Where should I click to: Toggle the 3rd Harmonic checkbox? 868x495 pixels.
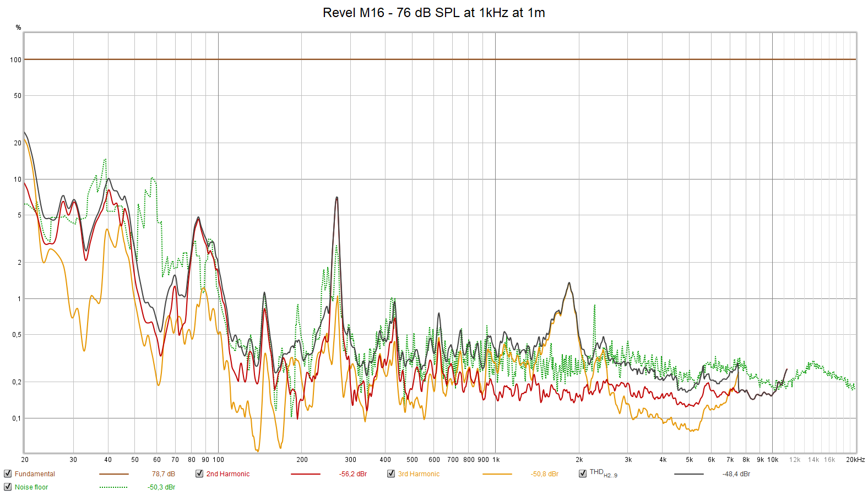tap(391, 474)
